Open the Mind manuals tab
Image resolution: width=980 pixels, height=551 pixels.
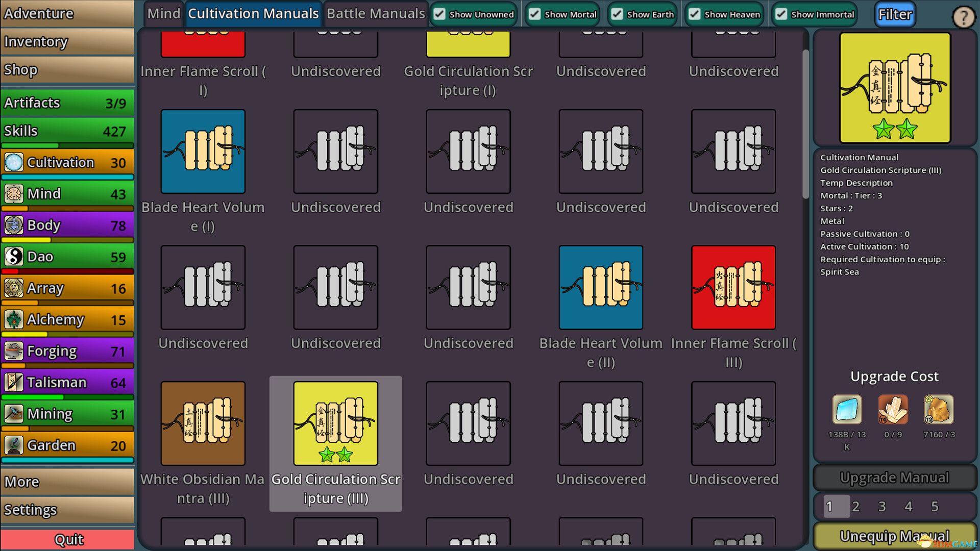click(x=163, y=14)
